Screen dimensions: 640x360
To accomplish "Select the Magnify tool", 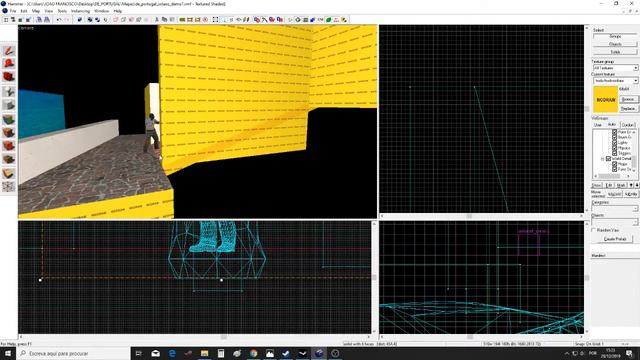I will tap(9, 64).
